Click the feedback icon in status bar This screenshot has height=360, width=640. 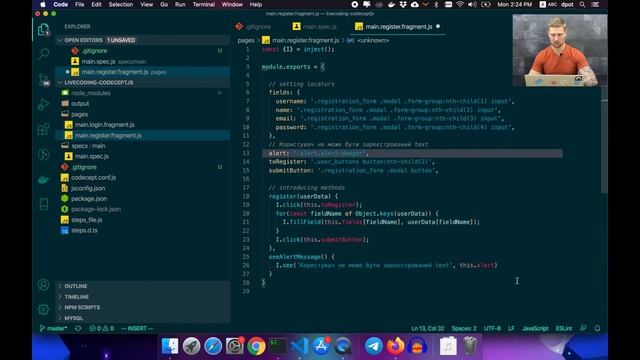583,328
